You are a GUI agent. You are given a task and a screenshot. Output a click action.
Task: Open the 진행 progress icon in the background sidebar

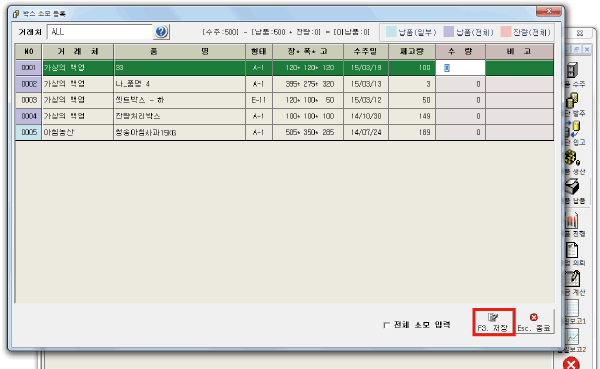[x=572, y=220]
